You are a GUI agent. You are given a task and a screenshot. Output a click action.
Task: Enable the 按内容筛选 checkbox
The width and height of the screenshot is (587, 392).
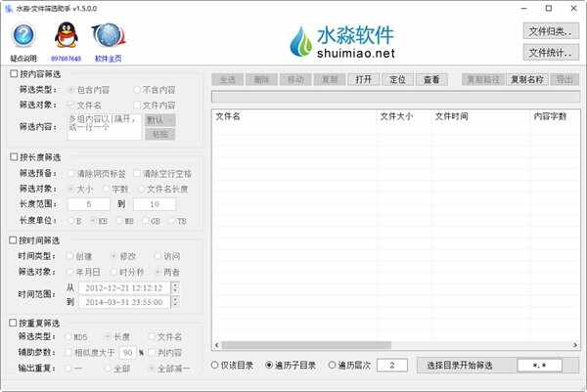(x=13, y=73)
